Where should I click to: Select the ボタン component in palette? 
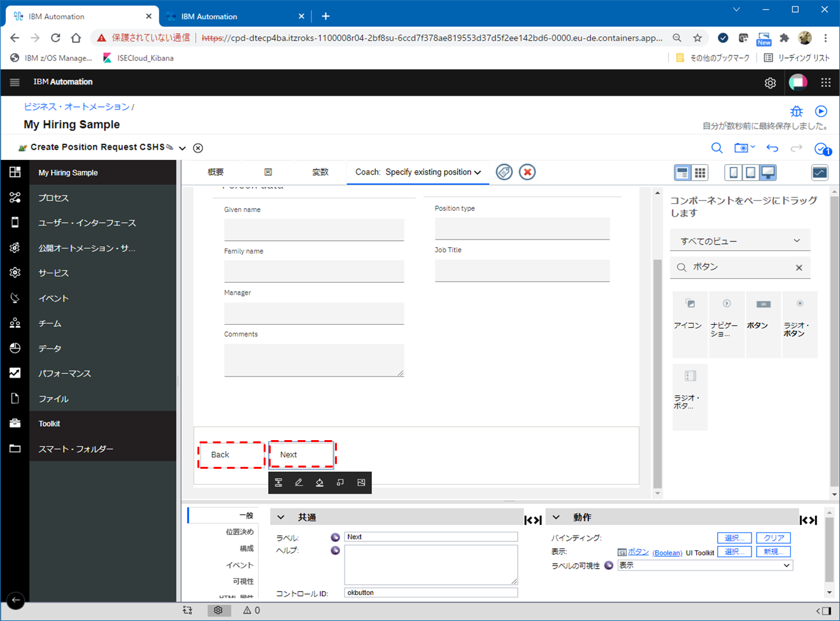point(763,324)
